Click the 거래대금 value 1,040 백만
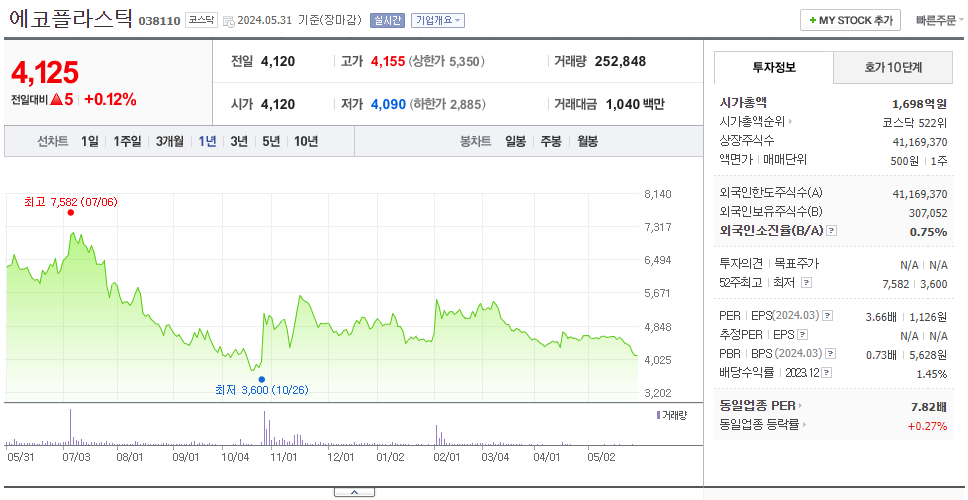Screen dimensions: 968x500 pyautogui.click(x=635, y=104)
